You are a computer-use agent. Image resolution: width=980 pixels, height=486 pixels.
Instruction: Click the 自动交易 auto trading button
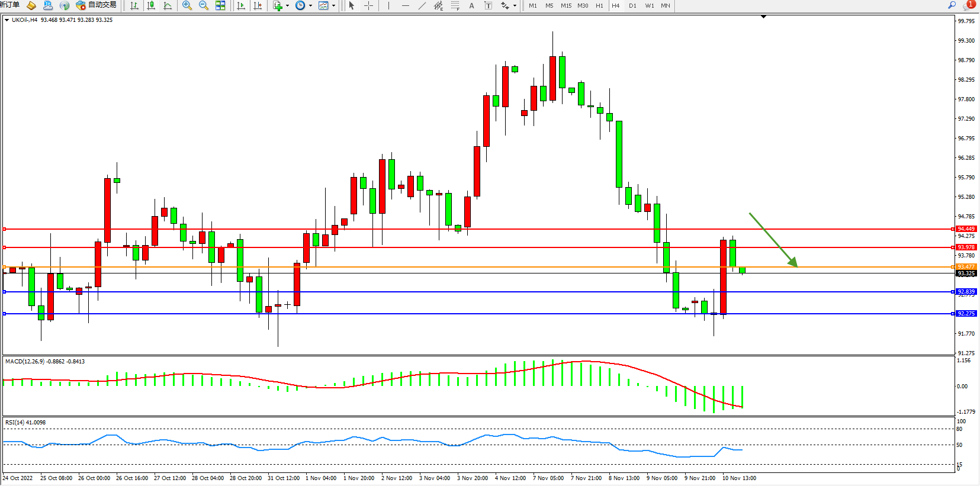click(x=97, y=5)
